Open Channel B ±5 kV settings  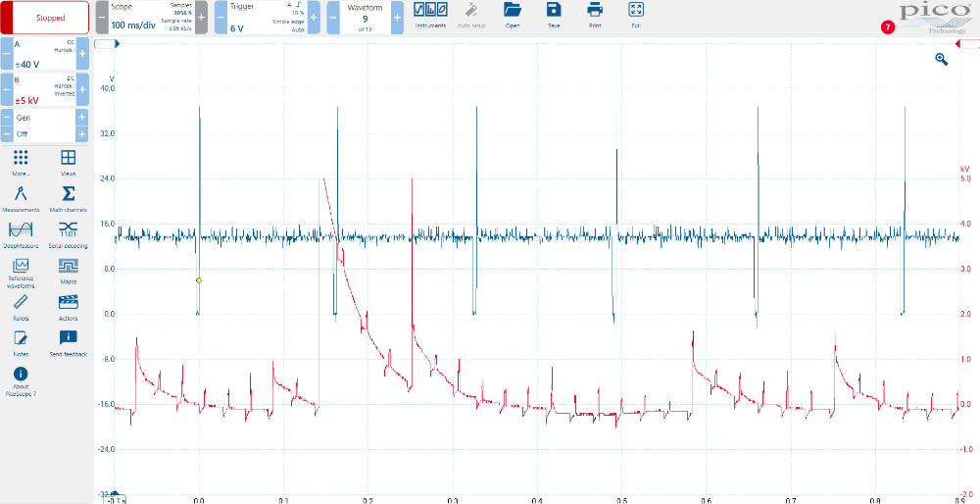[44, 90]
